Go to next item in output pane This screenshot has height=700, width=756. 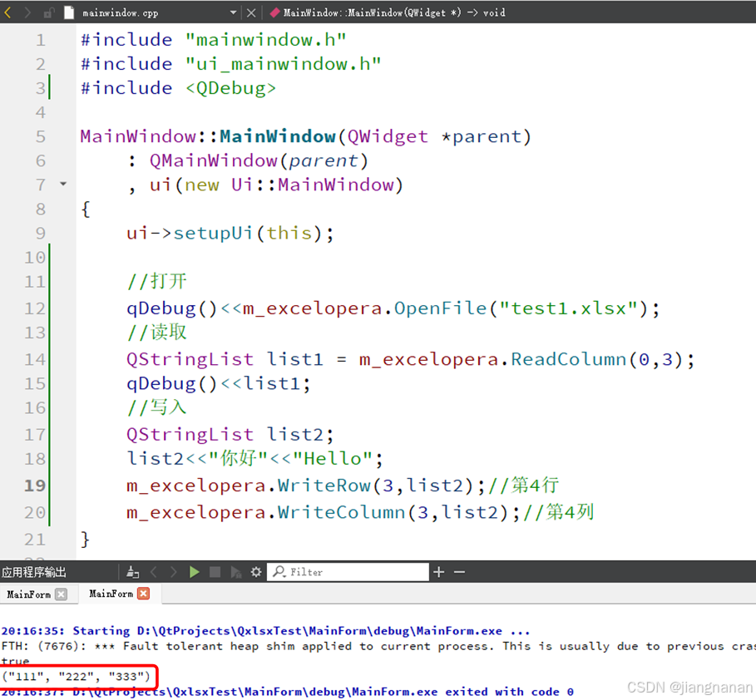click(174, 572)
